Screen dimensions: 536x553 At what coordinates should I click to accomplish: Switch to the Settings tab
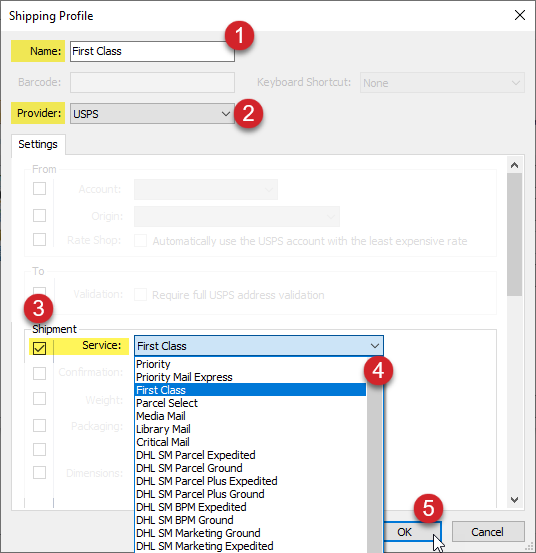[x=38, y=144]
